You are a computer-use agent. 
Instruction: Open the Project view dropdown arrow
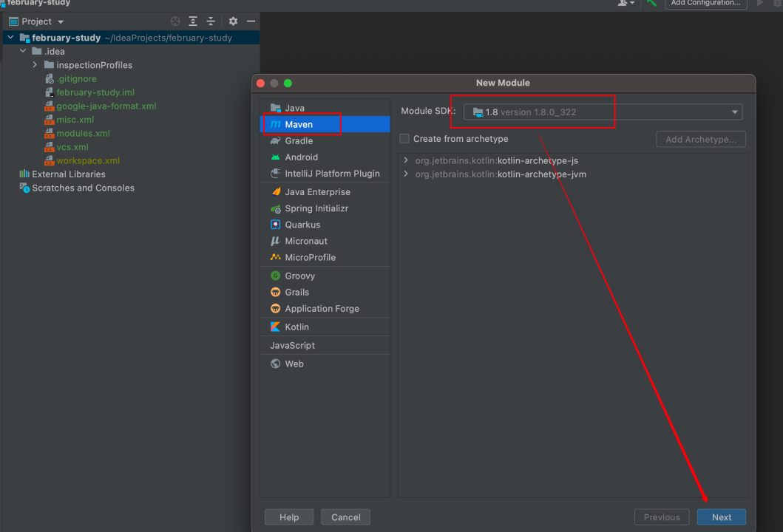coord(61,22)
